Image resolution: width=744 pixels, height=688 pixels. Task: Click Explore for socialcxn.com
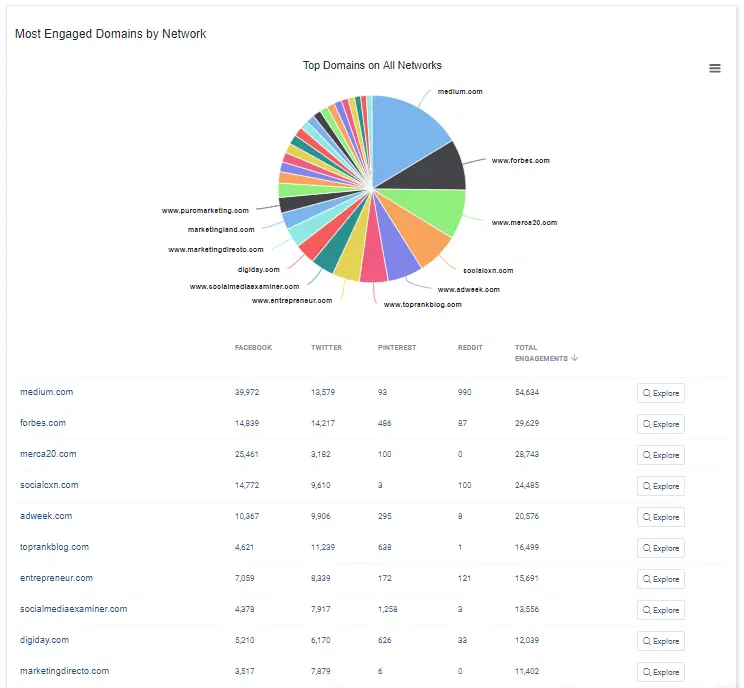(660, 486)
